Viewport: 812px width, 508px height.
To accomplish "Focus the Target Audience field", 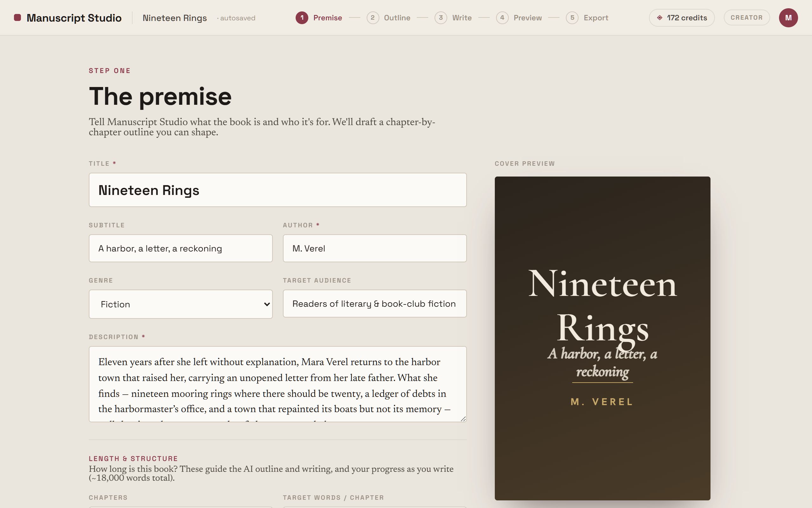I will click(x=375, y=304).
